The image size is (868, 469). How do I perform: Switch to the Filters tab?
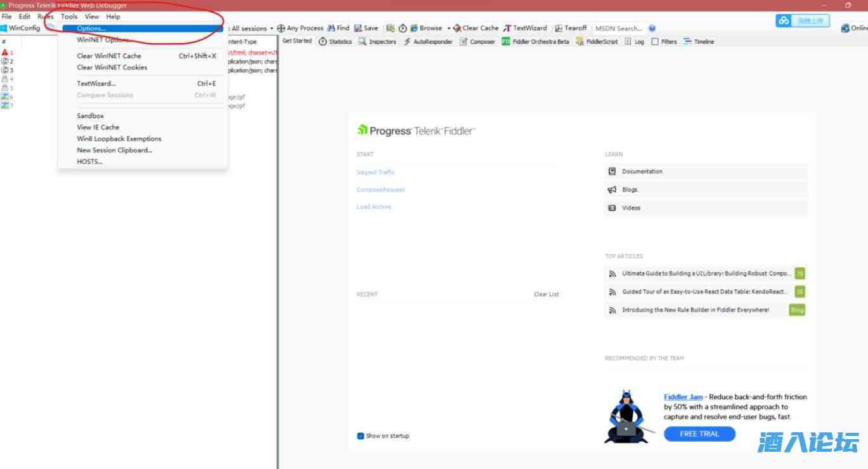click(x=664, y=42)
